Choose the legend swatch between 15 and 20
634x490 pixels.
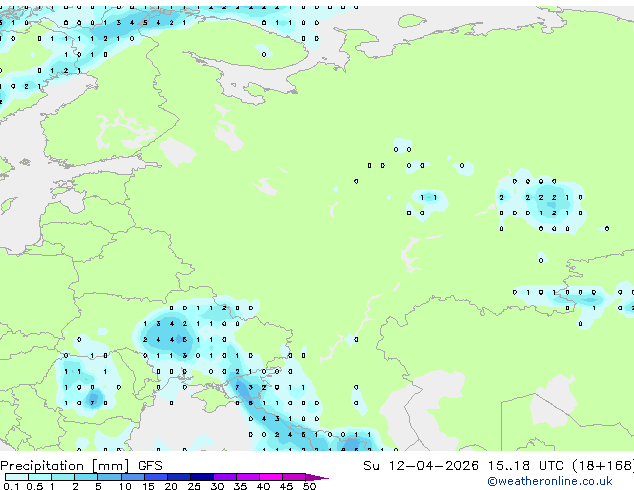[x=156, y=477]
